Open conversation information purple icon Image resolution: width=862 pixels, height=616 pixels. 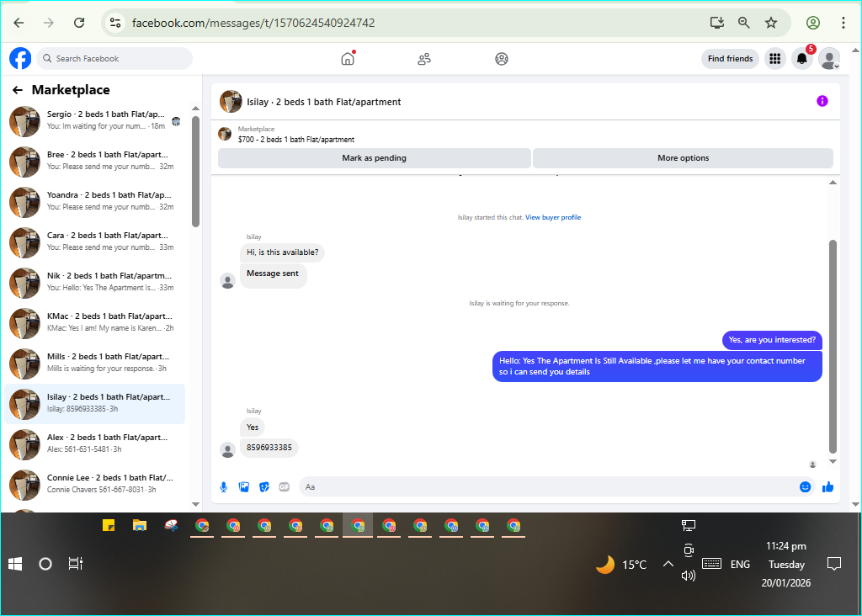pyautogui.click(x=822, y=101)
